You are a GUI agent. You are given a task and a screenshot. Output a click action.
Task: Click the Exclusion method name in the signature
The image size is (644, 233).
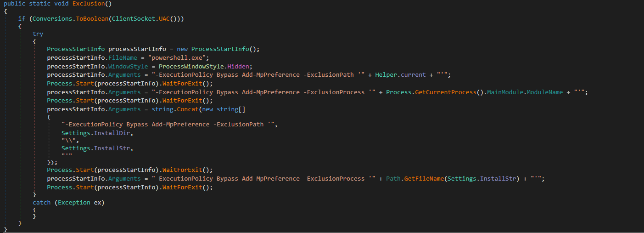[x=89, y=4]
